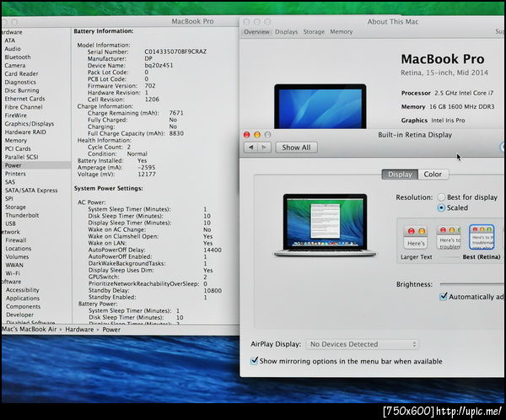
Task: Select Card Reader in the sidebar
Action: click(x=21, y=74)
